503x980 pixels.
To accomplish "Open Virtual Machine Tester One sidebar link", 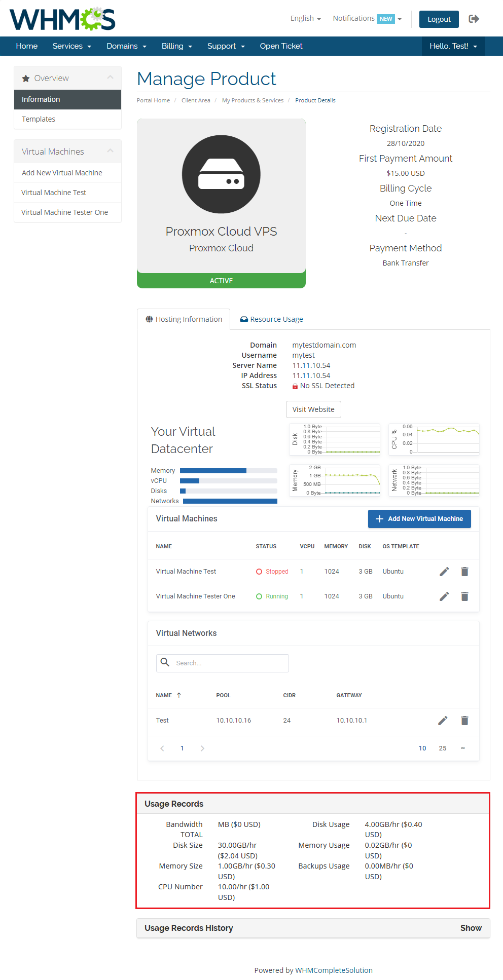I will [x=67, y=212].
